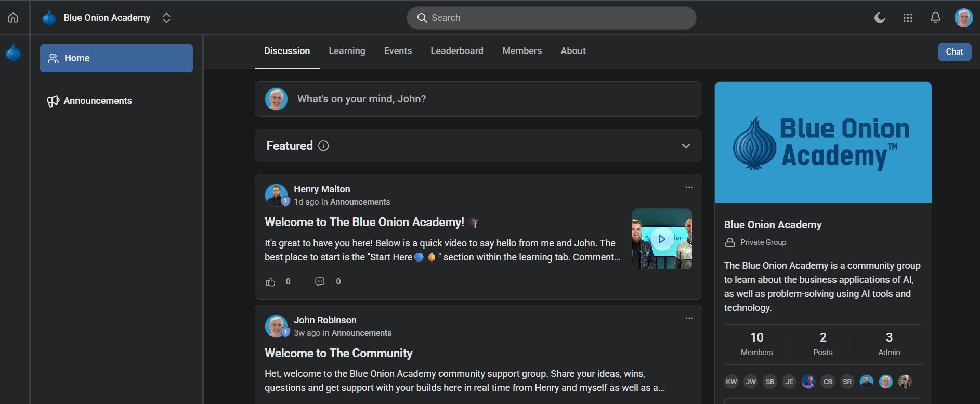Open notifications bell
The height and width of the screenshot is (404, 980).
(935, 18)
